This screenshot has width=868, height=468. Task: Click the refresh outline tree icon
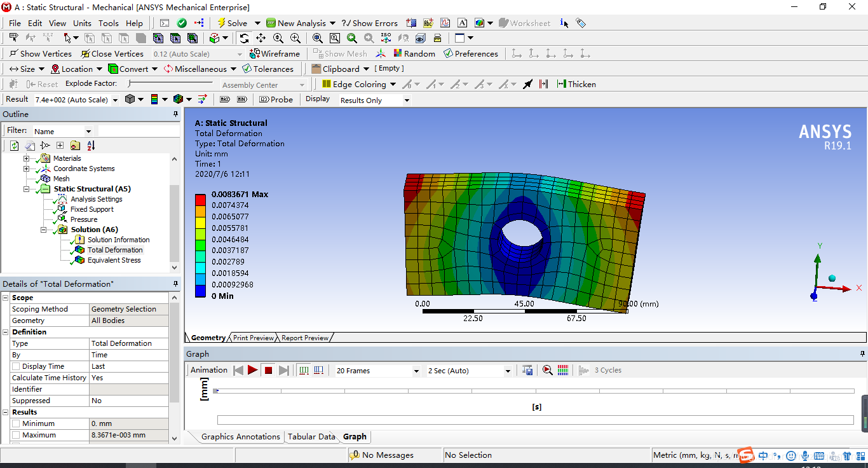(14, 146)
